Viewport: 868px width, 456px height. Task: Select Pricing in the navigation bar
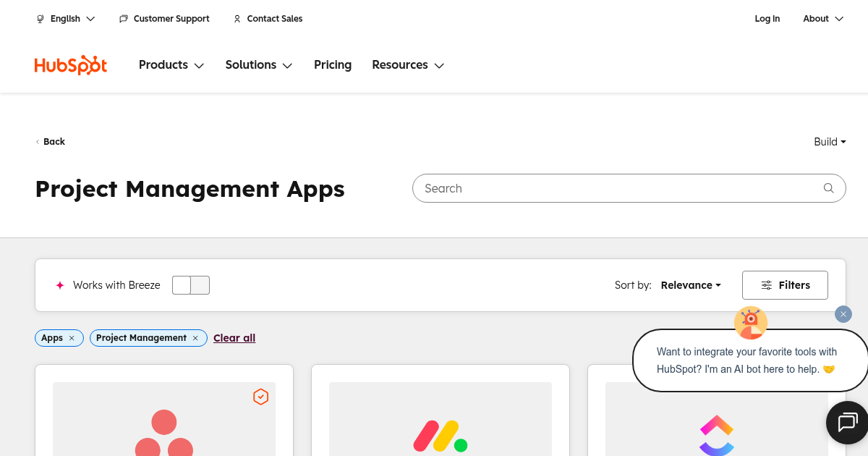tap(332, 64)
